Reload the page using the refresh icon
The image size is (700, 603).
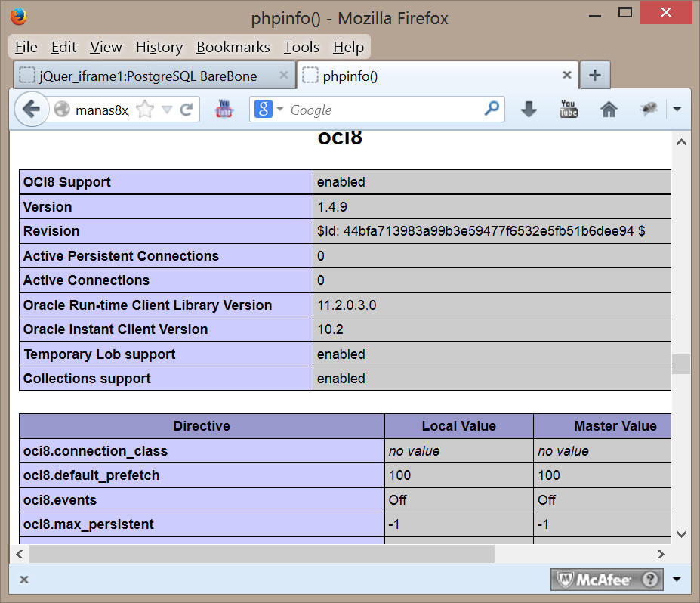coord(186,110)
